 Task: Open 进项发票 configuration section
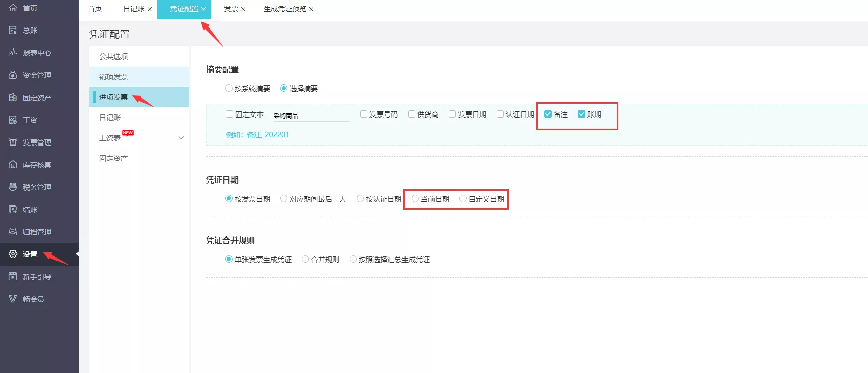[139, 97]
